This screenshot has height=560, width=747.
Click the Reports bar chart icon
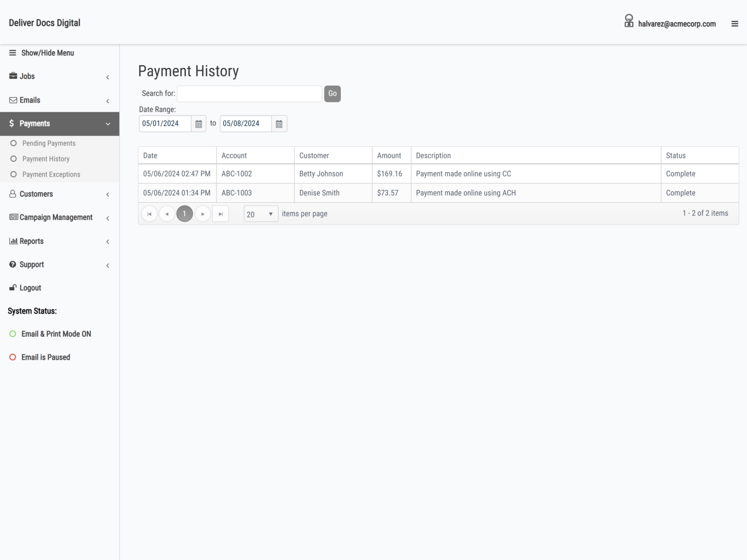click(14, 241)
